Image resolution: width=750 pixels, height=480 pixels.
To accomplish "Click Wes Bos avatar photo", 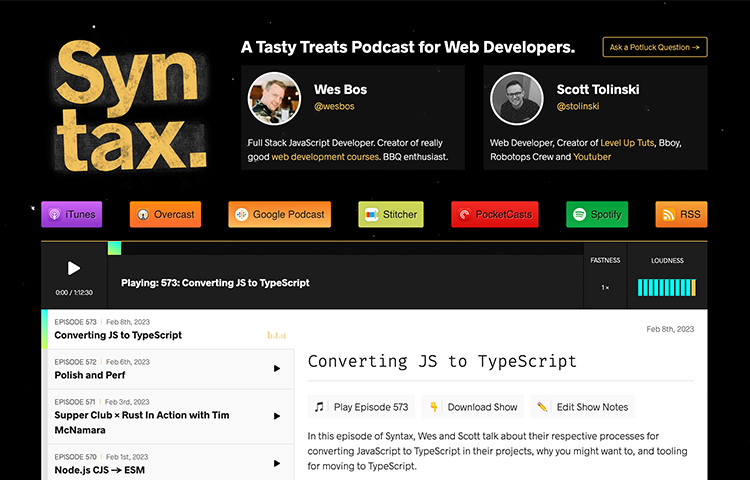I will click(x=274, y=98).
